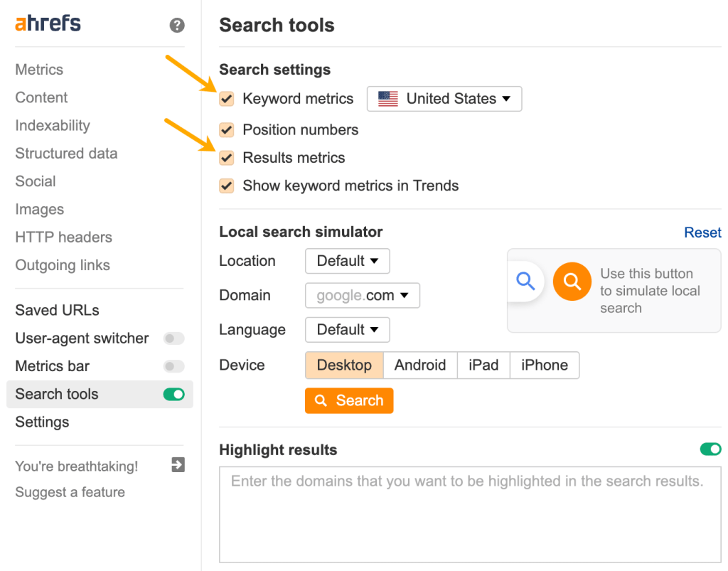Enable the User-agent switcher toggle
Screen dimensions: 728x571
(x=173, y=338)
